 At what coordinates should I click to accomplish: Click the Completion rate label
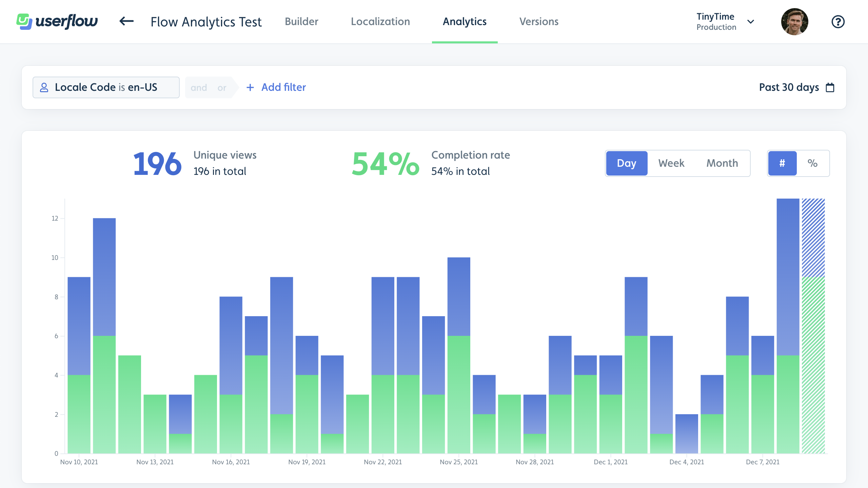[x=471, y=155]
